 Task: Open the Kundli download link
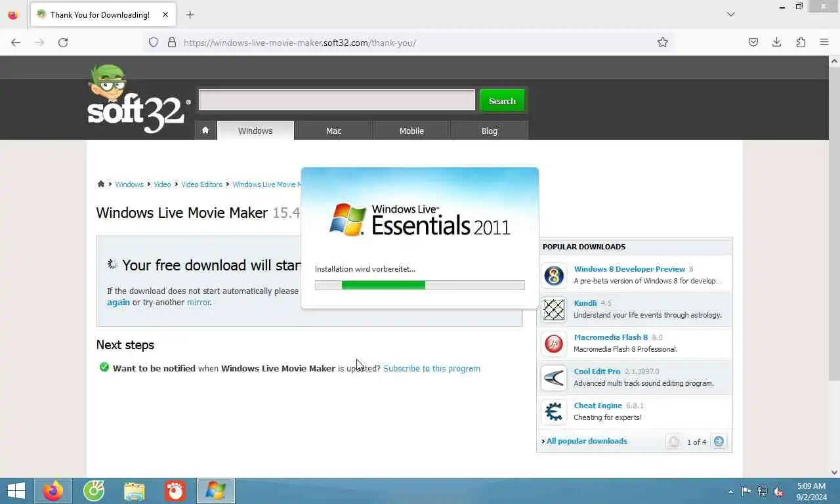click(x=585, y=303)
